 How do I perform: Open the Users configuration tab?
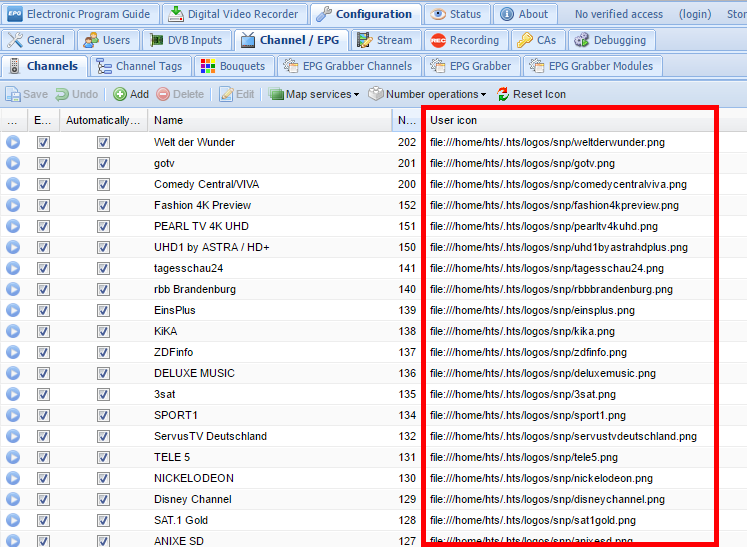pos(108,40)
